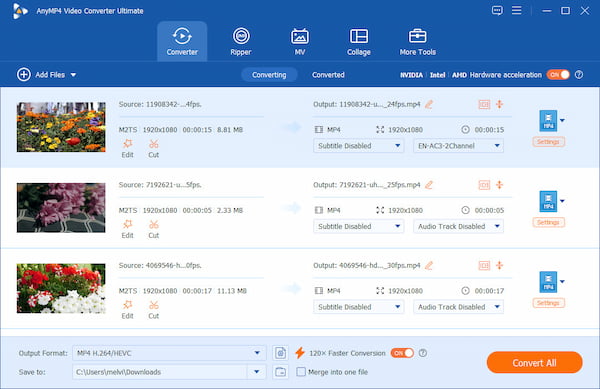The width and height of the screenshot is (600, 389).
Task: Open Output Format MP4 H.264/HEVC dropdown
Action: (x=169, y=353)
